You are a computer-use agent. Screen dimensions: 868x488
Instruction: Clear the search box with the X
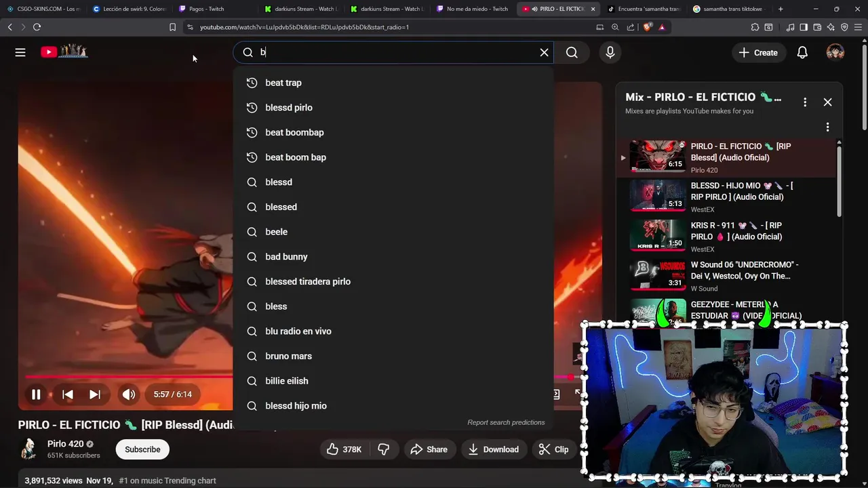pos(544,52)
